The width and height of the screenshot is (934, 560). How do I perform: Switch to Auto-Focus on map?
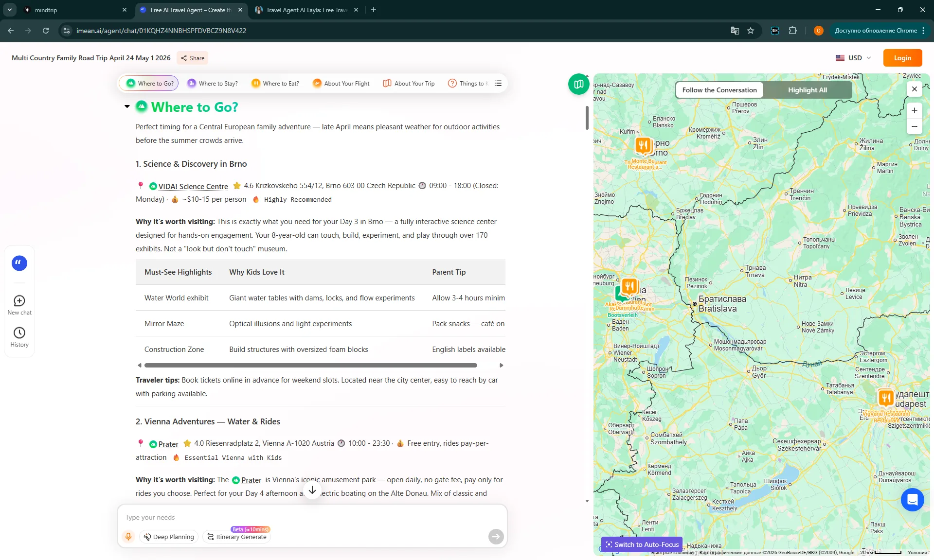[642, 544]
